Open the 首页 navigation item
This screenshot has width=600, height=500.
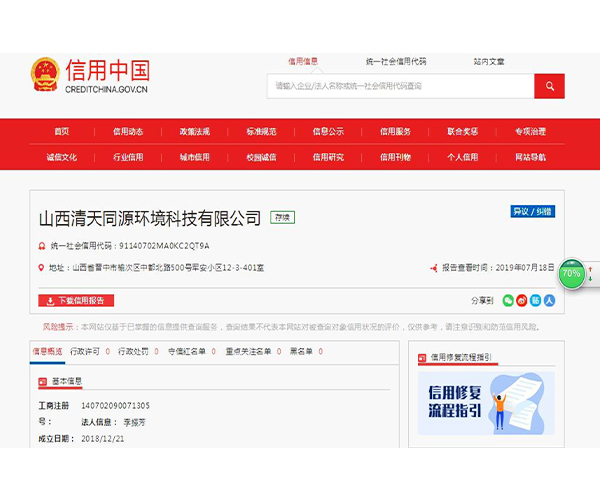coord(62,132)
